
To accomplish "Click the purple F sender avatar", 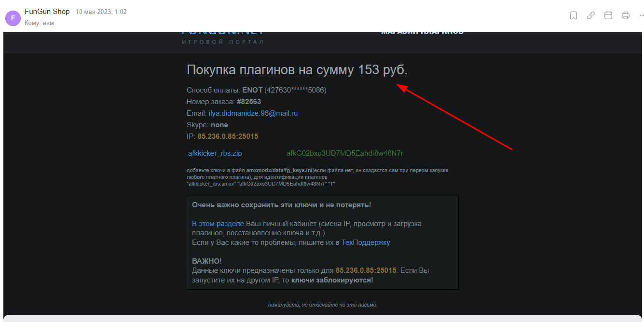I will pyautogui.click(x=13, y=18).
